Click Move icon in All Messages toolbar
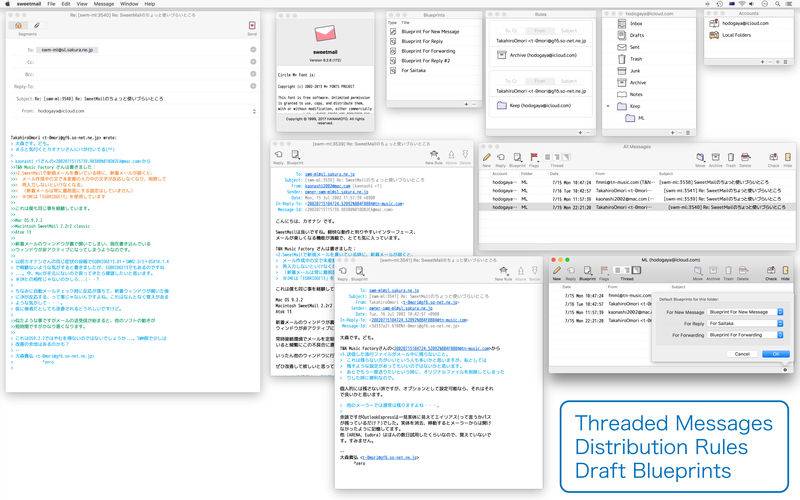This screenshot has width=800, height=500. [x=701, y=157]
